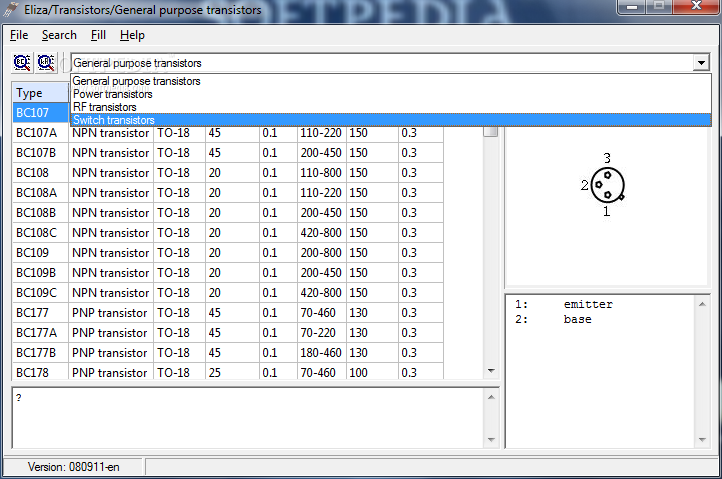Choose Power transistors from the dropdown list

point(391,94)
